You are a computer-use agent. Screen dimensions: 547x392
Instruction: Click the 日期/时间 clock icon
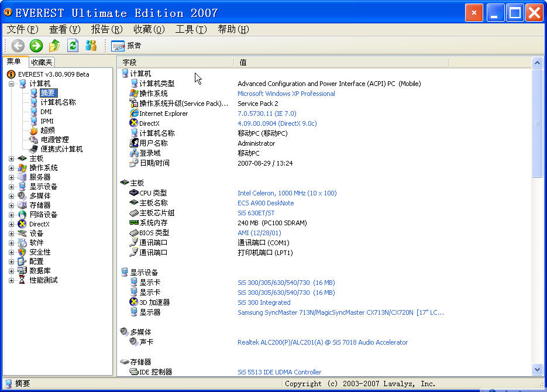[134, 163]
